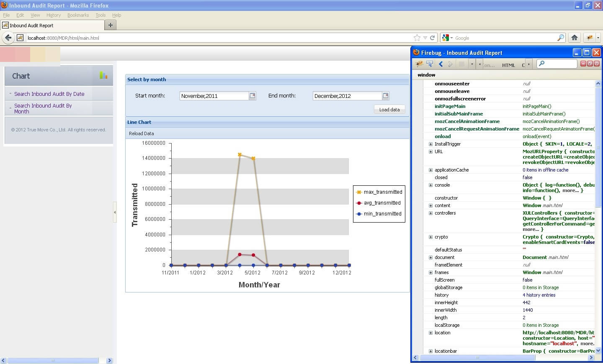Viewport: 603px width, 364px height.
Task: Open the Start month calendar picker
Action: point(252,95)
